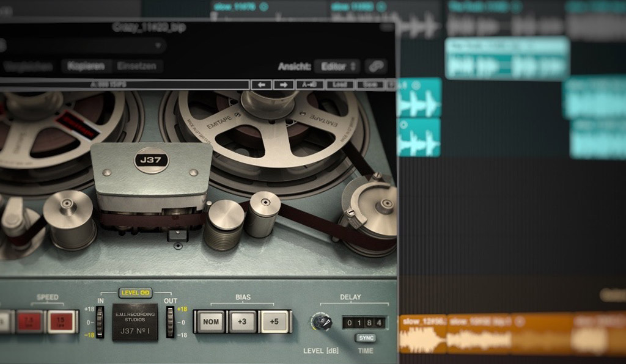Click the IN level thumbwheel

(100, 322)
